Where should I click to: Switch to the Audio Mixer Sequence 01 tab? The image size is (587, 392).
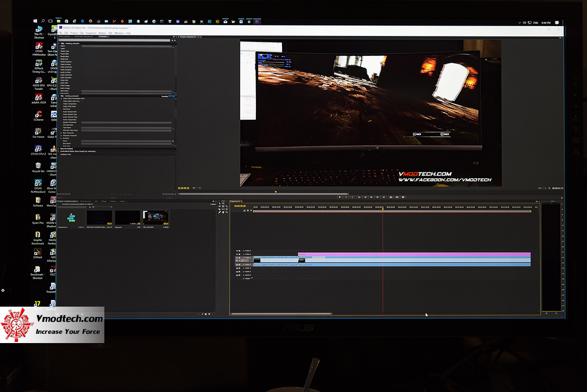click(84, 36)
